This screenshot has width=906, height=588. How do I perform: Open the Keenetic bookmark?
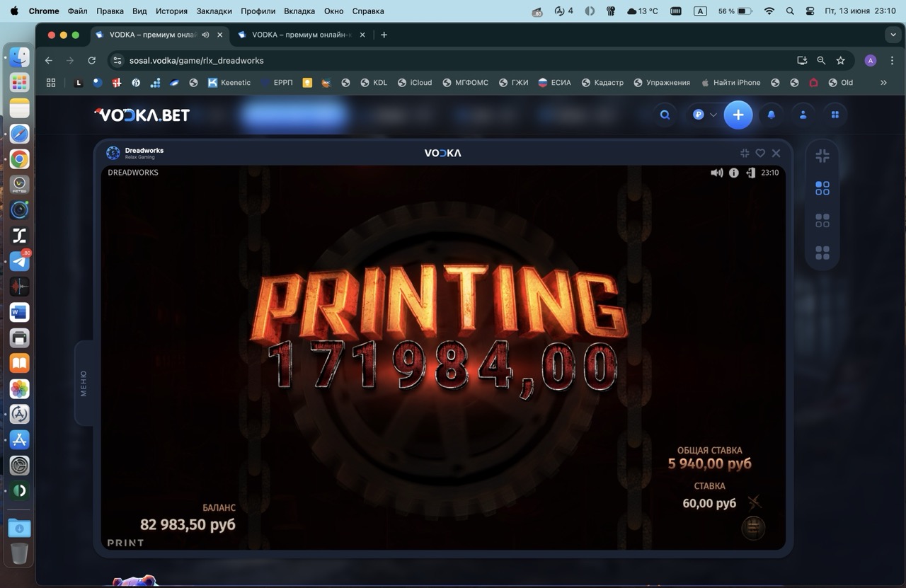(x=229, y=83)
